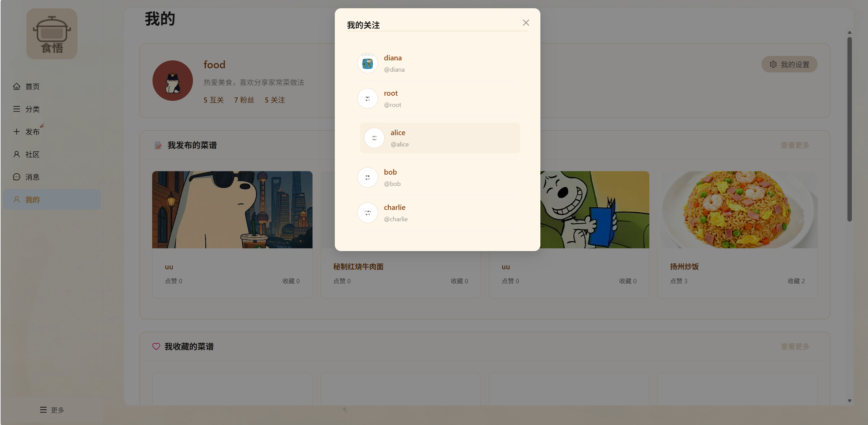The width and height of the screenshot is (868, 425).
Task: Click the page scrollbar down arrow
Action: [x=849, y=401]
